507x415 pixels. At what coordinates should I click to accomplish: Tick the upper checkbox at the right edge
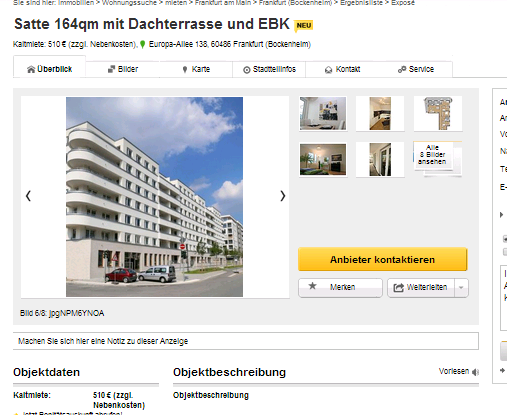coord(505,239)
